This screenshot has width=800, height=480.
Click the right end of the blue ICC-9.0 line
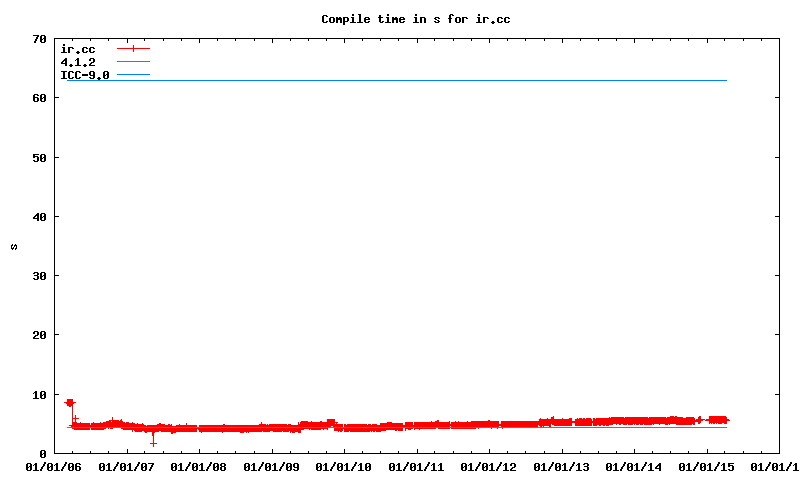click(x=725, y=80)
